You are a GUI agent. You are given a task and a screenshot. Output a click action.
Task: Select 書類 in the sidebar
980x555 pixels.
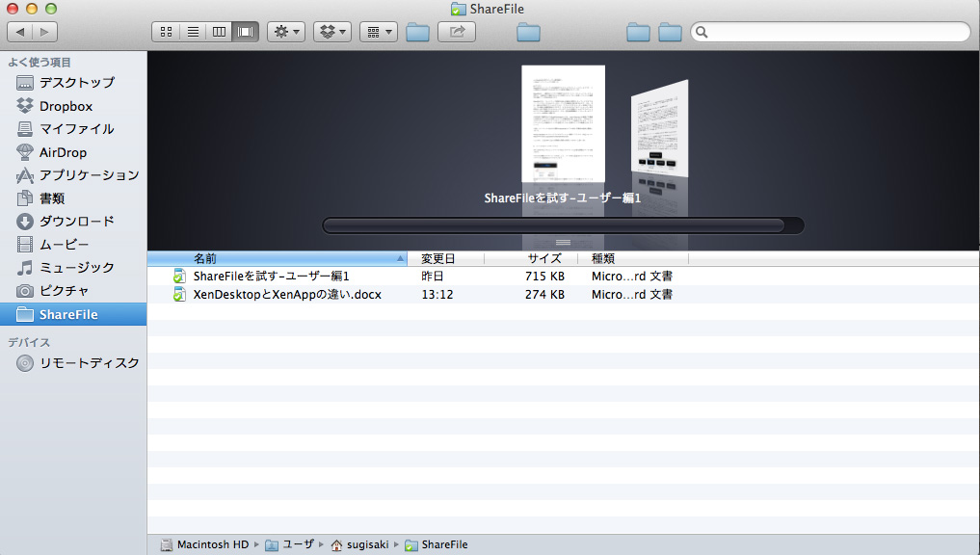coord(74,198)
